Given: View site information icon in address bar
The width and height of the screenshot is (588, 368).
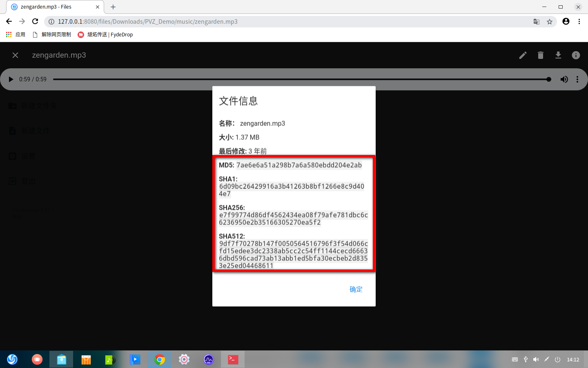Looking at the screenshot, I should 51,22.
